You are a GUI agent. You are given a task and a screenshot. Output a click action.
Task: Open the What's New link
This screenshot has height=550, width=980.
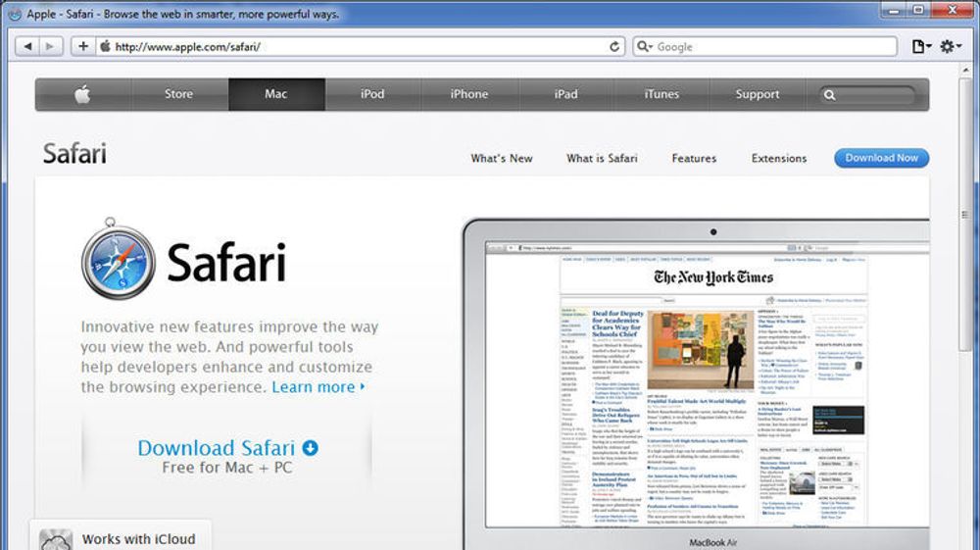[502, 158]
